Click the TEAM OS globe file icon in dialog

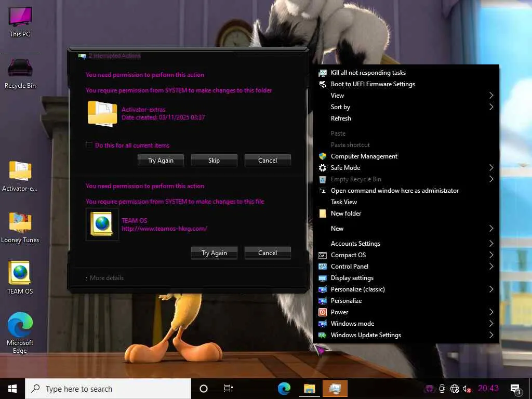tap(102, 224)
